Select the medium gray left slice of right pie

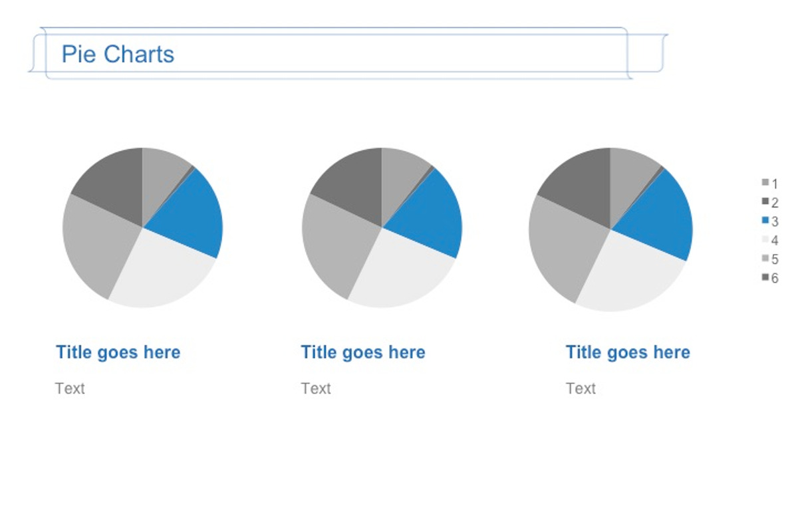562,246
